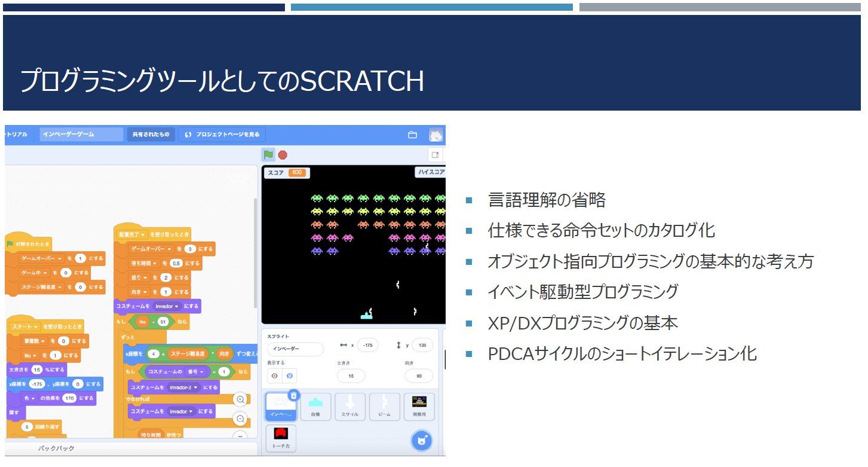Click the bullet 言語理解の省略
This screenshot has height=467, width=868.
click(547, 200)
